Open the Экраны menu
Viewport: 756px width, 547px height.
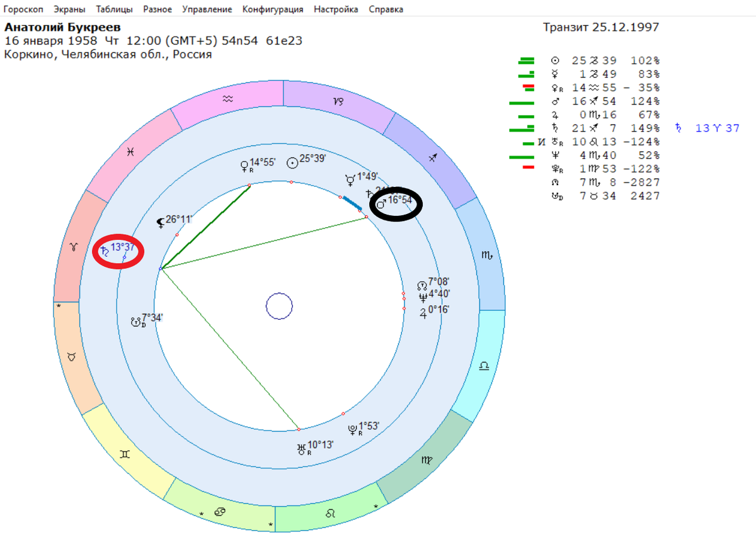[70, 9]
